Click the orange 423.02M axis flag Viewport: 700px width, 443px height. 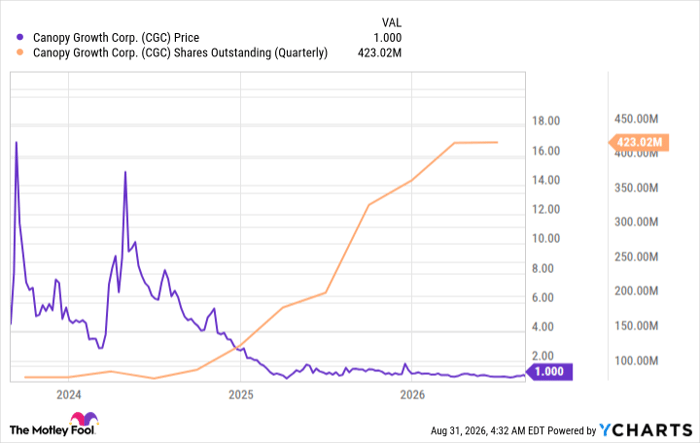point(639,142)
